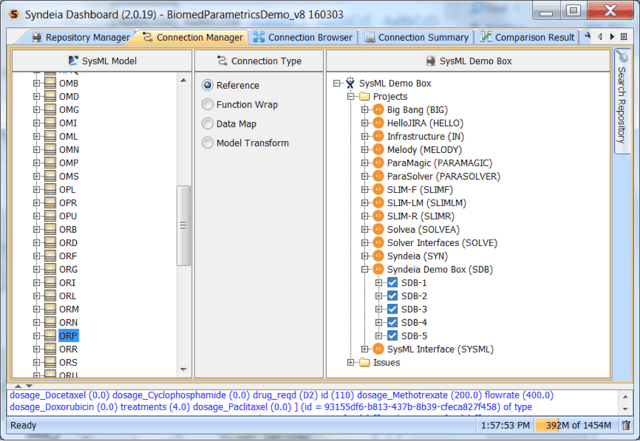Select the Model Transform radio button
Viewport: 640px width, 441px height.
pyautogui.click(x=207, y=143)
